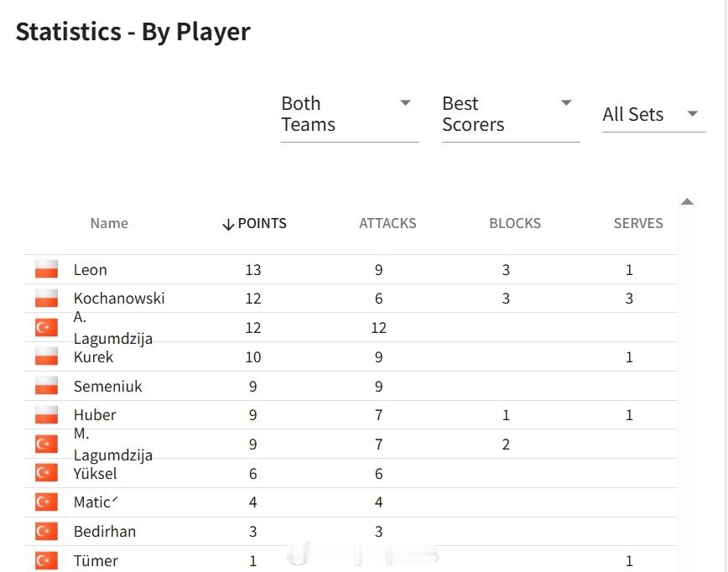Image resolution: width=728 pixels, height=572 pixels.
Task: Sort table by ATTACKS column
Action: tap(387, 223)
